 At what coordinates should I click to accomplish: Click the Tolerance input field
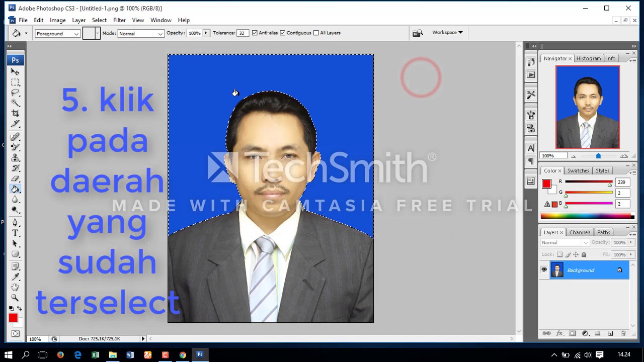point(243,33)
